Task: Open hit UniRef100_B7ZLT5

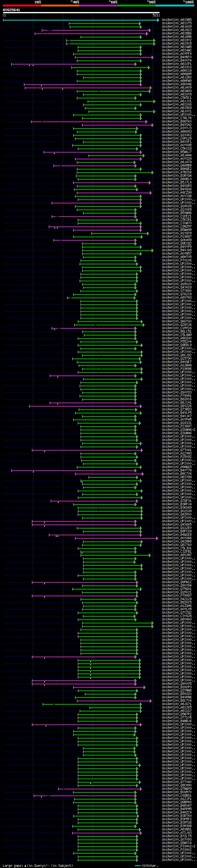Action: [177, 836]
